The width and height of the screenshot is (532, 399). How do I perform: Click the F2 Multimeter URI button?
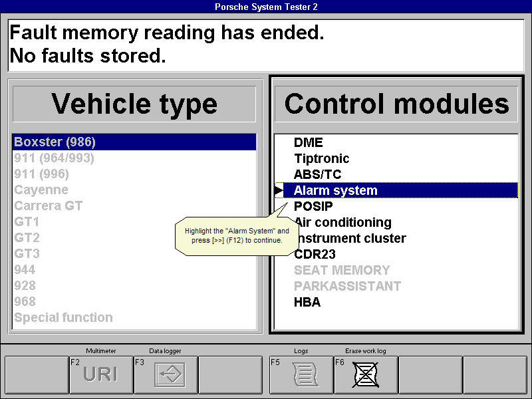click(x=101, y=375)
